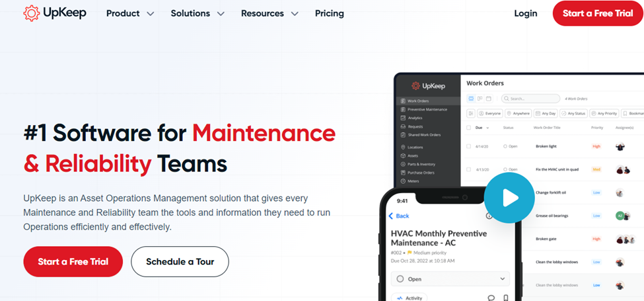Click Broken gate work order

coord(545,239)
